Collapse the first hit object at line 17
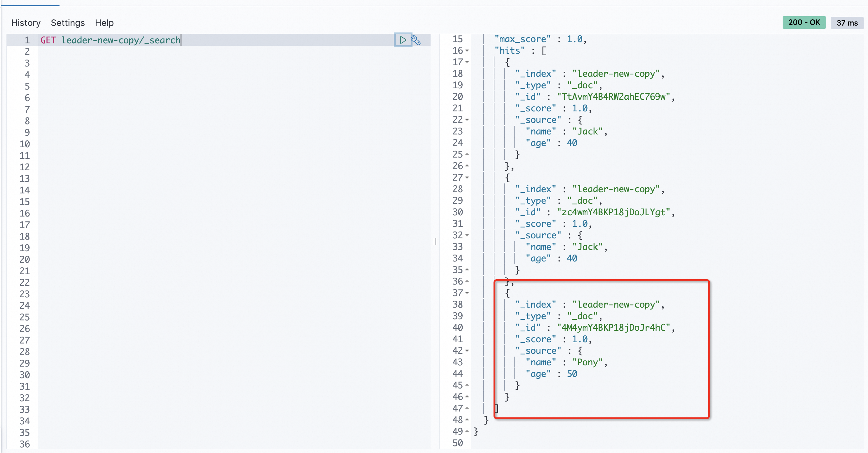868x453 pixels. (467, 62)
